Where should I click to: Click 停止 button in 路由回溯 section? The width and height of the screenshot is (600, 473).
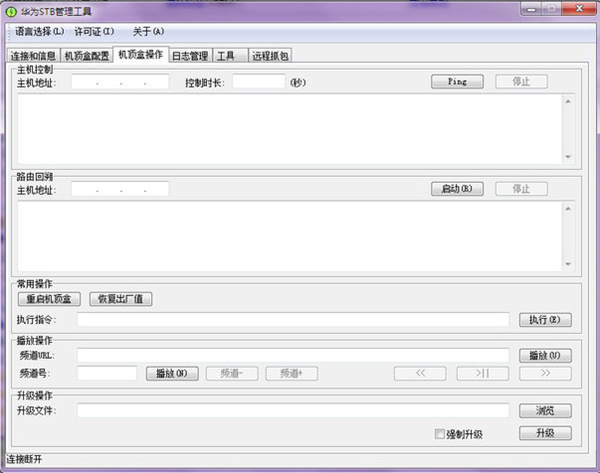(521, 189)
